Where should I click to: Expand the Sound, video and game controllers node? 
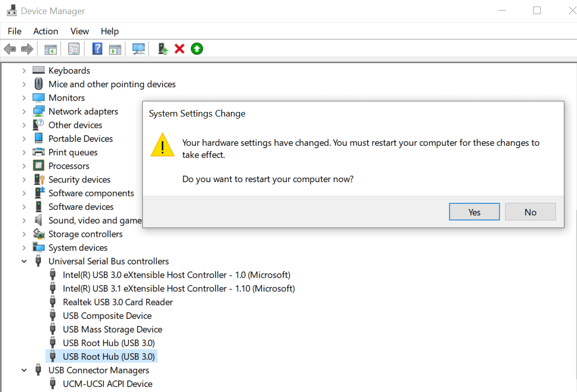click(x=23, y=220)
